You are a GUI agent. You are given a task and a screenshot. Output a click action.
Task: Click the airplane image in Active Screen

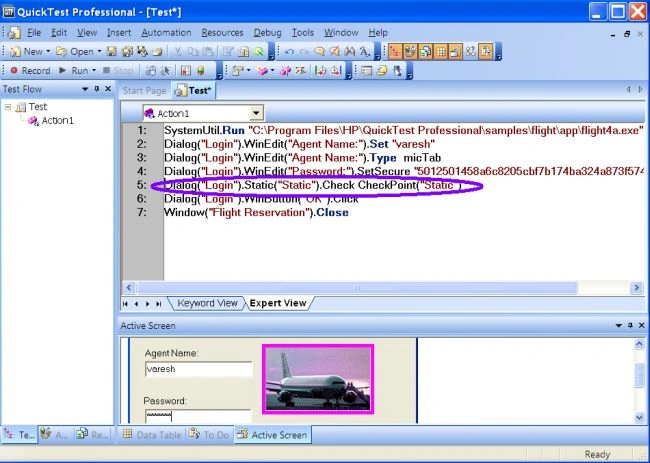(318, 379)
